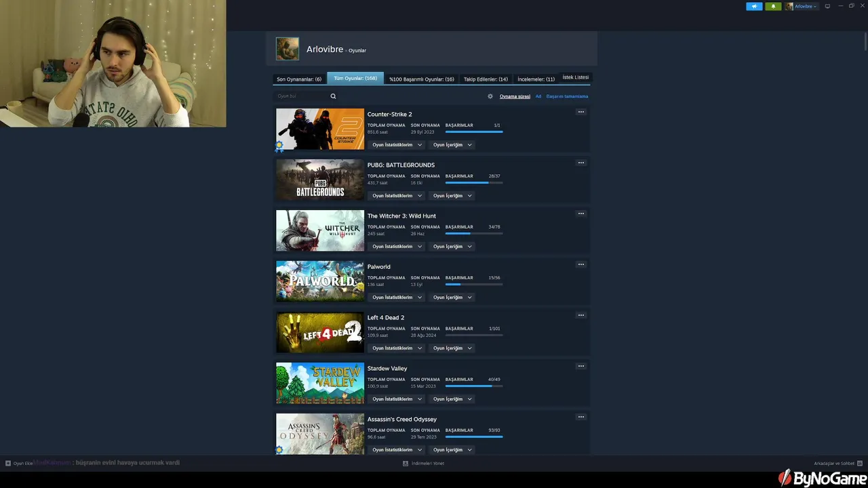868x488 pixels.
Task: Click Witcher 3 achievements progress bar
Action: (474, 233)
